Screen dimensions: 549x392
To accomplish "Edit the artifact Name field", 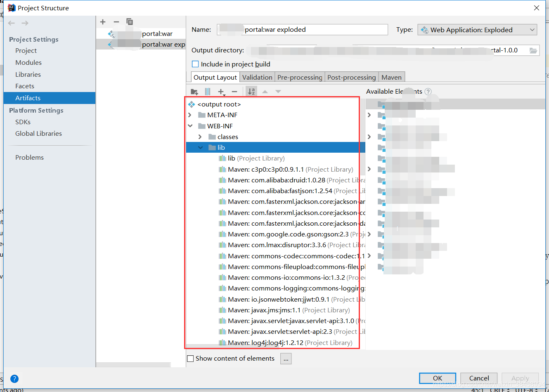I will (302, 30).
